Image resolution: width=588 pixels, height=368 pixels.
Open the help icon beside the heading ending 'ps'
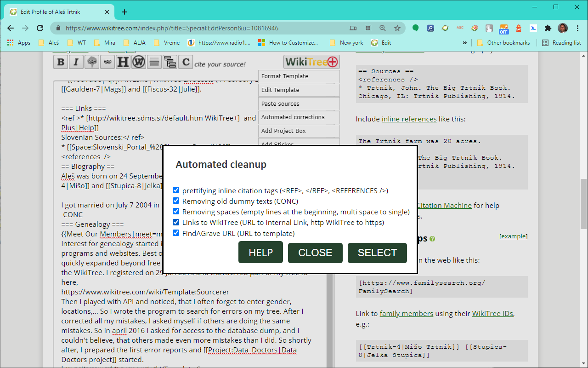432,239
